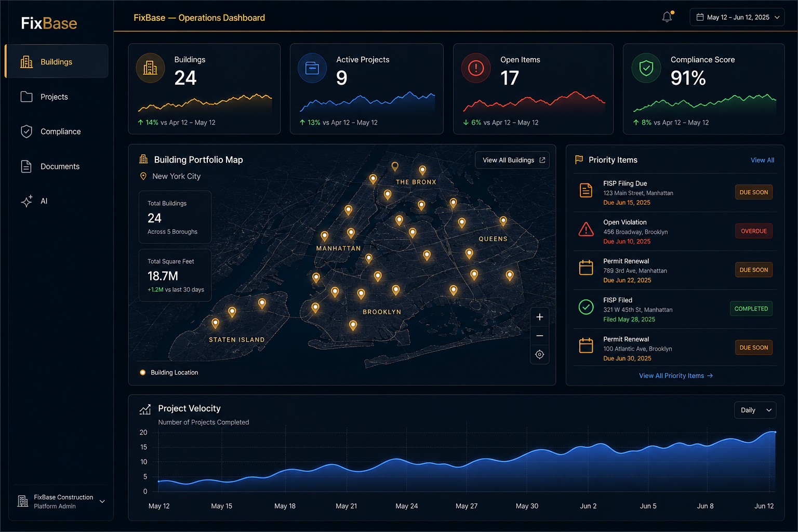Screen dimensions: 798x532
Task: Click the DUE SOON badge for FISP Filing Due
Action: (x=754, y=192)
